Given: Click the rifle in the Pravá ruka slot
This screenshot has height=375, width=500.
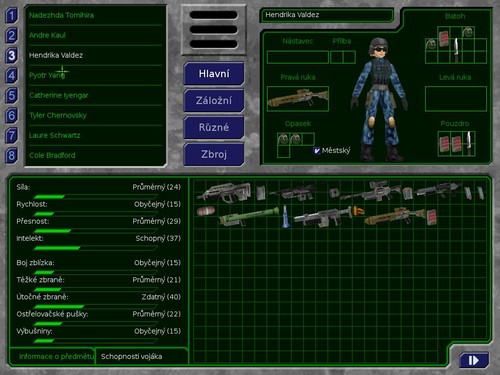Looking at the screenshot, I should [298, 99].
